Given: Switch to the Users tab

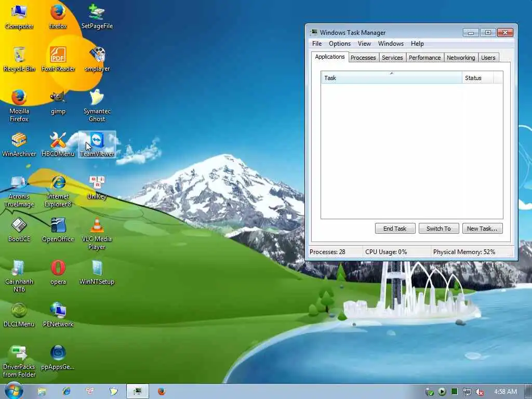Looking at the screenshot, I should (488, 58).
